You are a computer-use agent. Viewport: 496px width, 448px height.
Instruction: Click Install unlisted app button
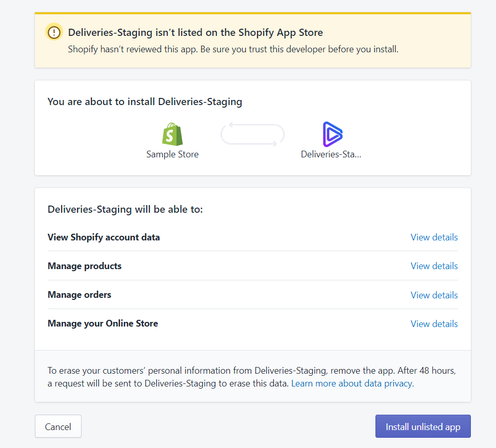click(x=423, y=426)
